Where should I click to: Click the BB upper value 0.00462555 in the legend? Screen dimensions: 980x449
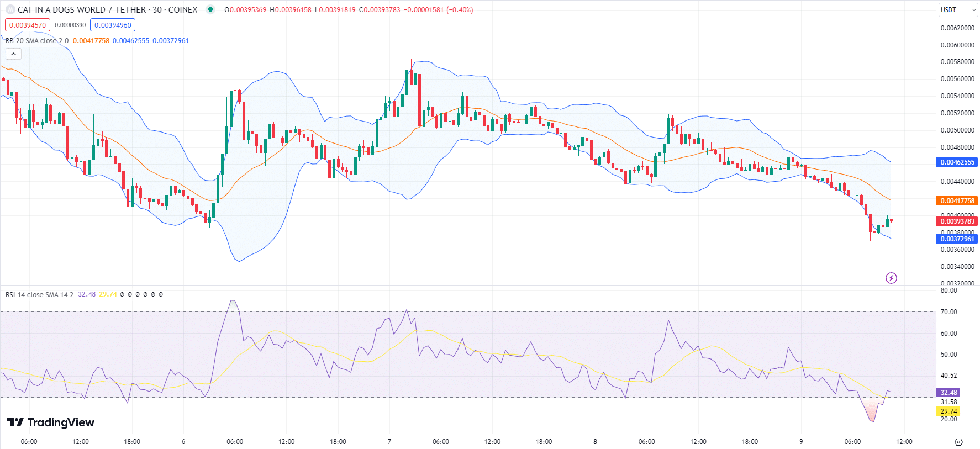(x=131, y=41)
